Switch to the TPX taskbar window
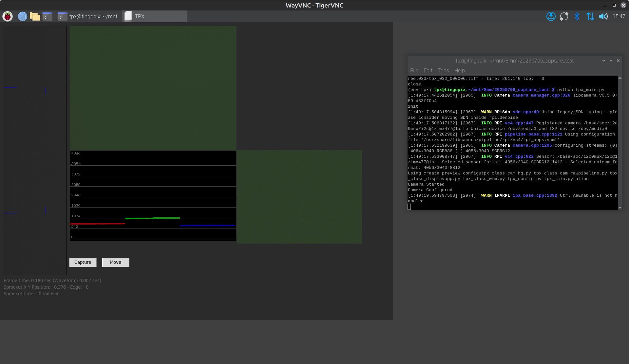 coord(154,16)
